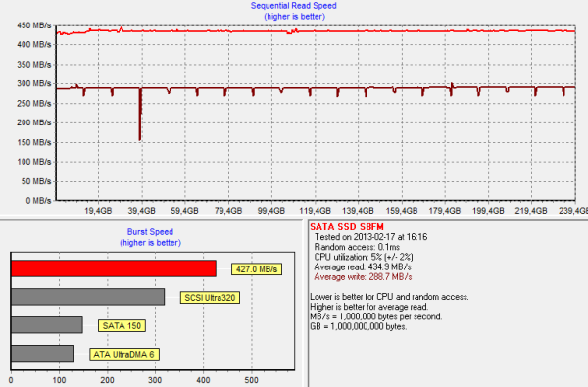The width and height of the screenshot is (588, 387).
Task: Select the SCSI Ultra320 label
Action: point(210,298)
